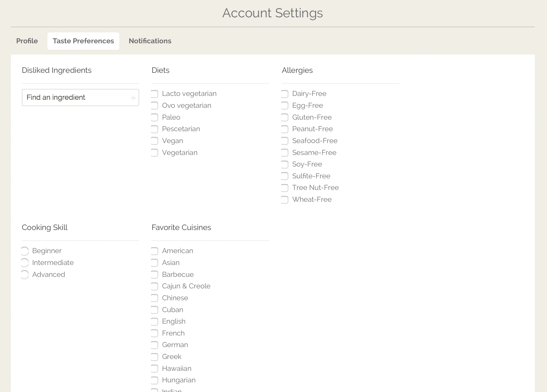547x392 pixels.
Task: Click the plus icon in ingredient search box
Action: coord(133,98)
